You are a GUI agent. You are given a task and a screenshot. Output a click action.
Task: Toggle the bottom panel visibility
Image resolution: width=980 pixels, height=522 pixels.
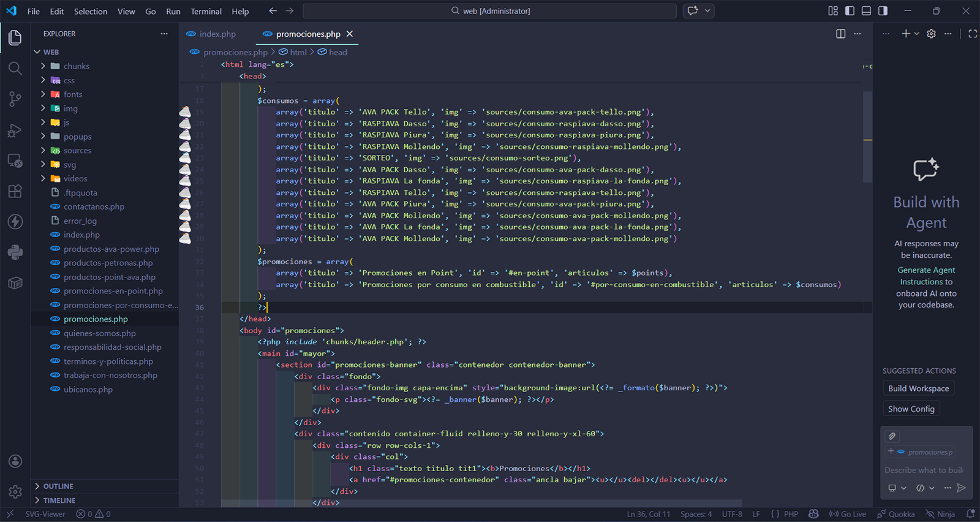tap(866, 11)
